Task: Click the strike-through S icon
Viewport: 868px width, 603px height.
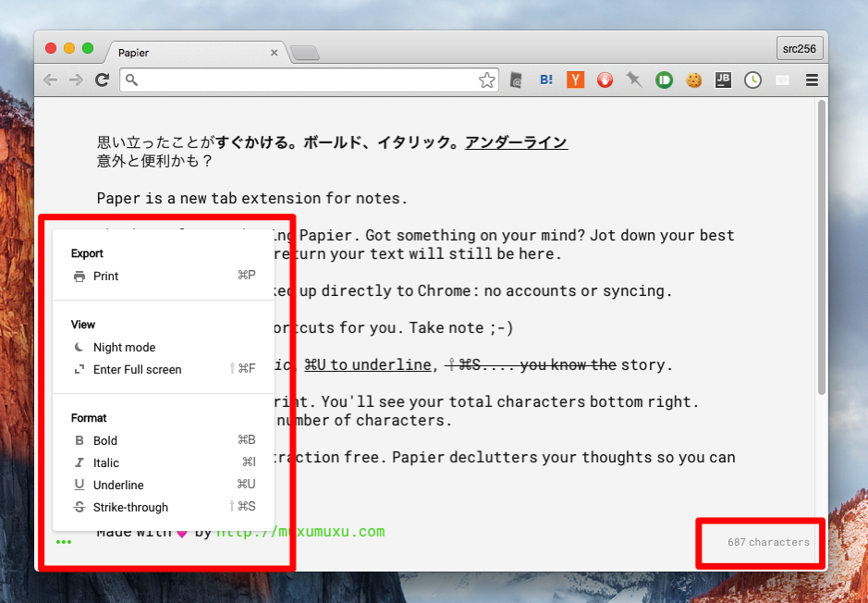Action: pyautogui.click(x=79, y=507)
